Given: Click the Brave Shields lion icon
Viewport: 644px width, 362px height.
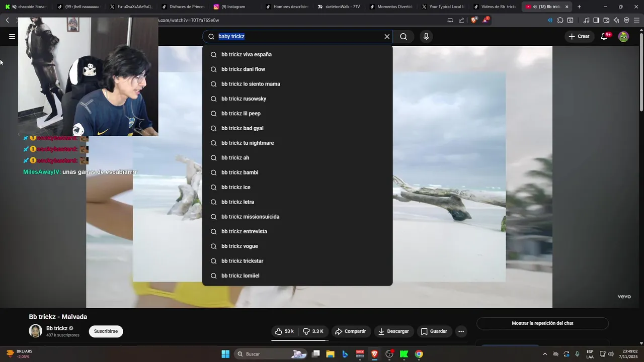Looking at the screenshot, I should point(474,20).
